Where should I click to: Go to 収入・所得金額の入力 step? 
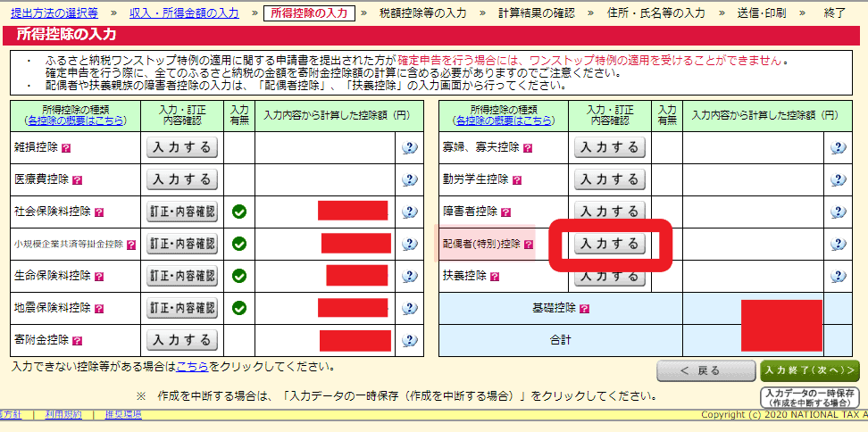point(184,12)
